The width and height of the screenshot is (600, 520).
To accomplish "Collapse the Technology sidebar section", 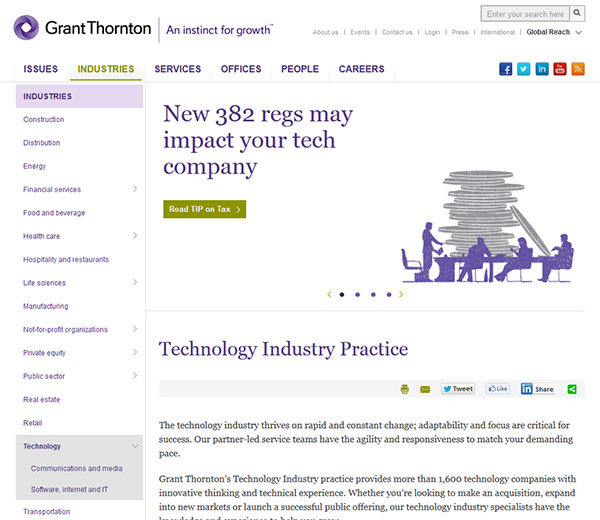I will tap(135, 446).
